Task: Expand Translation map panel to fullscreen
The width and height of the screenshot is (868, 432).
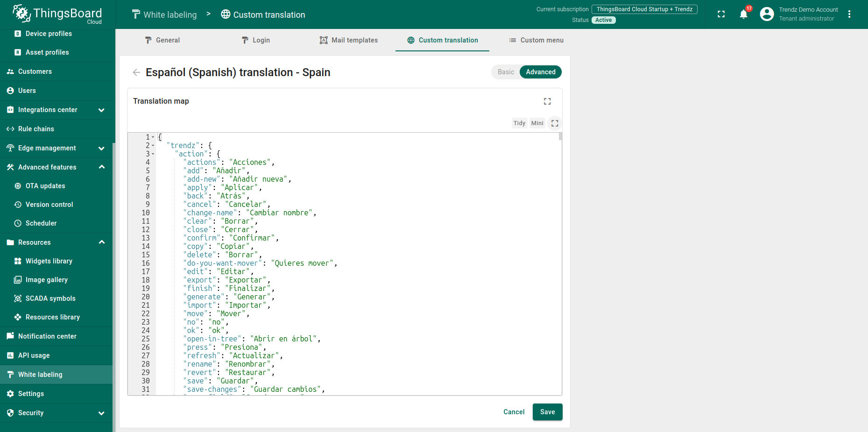Action: (547, 101)
